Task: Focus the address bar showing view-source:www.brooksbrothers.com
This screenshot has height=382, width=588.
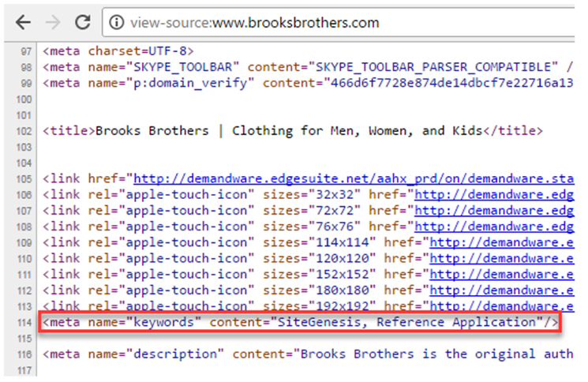Action: (339, 22)
